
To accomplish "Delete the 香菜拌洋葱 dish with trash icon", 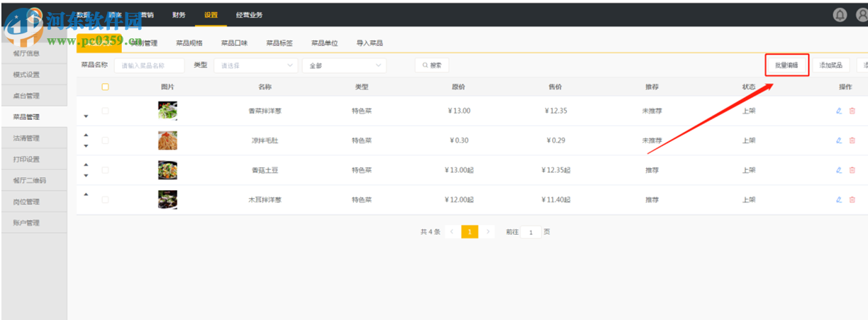I will click(x=852, y=111).
